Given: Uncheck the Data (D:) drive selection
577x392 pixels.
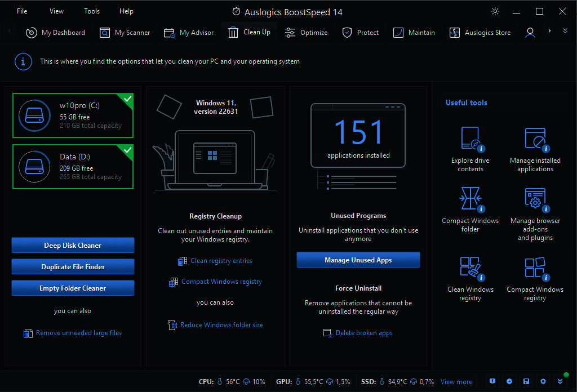Looking at the screenshot, I should point(127,150).
